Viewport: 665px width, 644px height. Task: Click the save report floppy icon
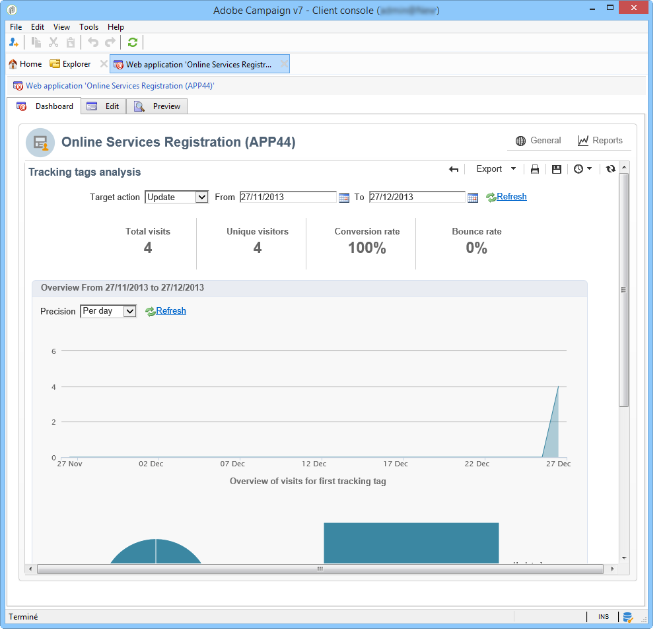pos(557,169)
